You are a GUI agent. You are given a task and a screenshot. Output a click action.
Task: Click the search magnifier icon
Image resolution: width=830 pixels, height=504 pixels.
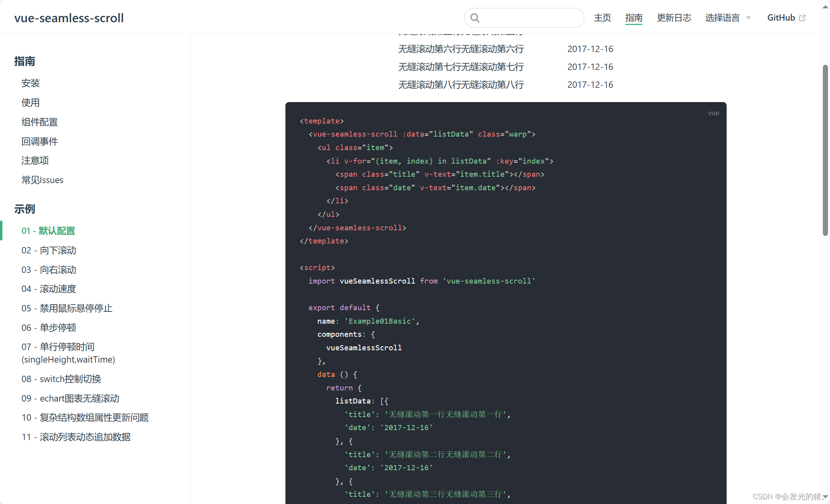click(475, 18)
